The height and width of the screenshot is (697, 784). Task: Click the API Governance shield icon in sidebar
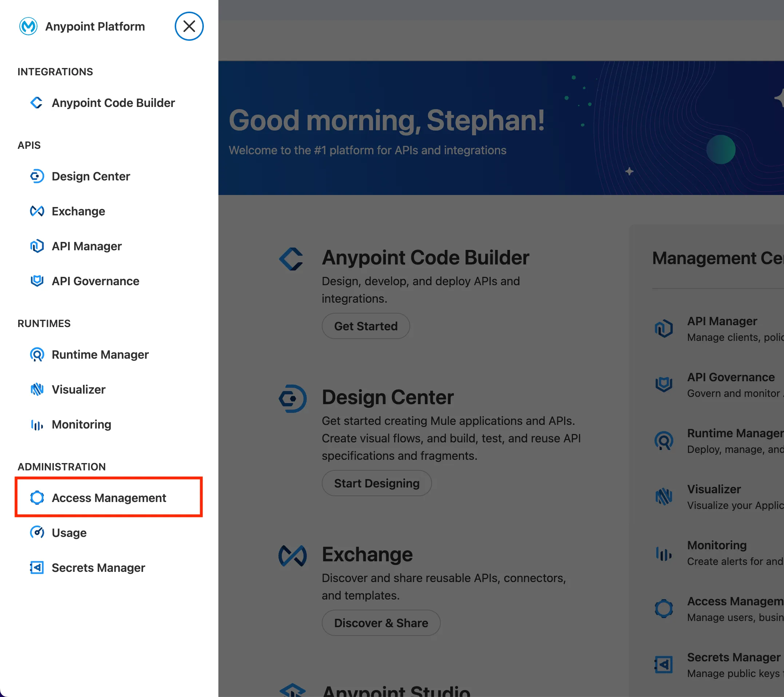coord(37,281)
